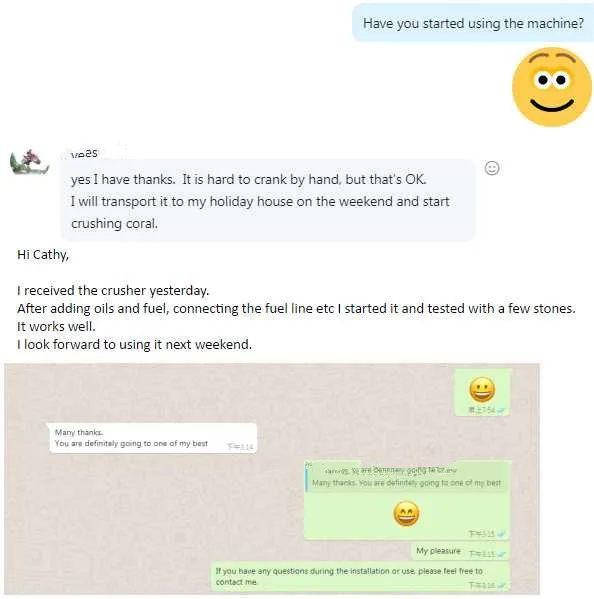Select the 'Have you started using the machine?' bubble
This screenshot has height=599, width=594.
[x=473, y=23]
